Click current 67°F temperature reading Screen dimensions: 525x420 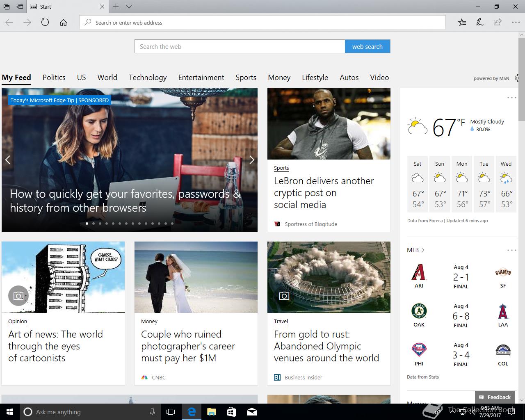pos(449,127)
